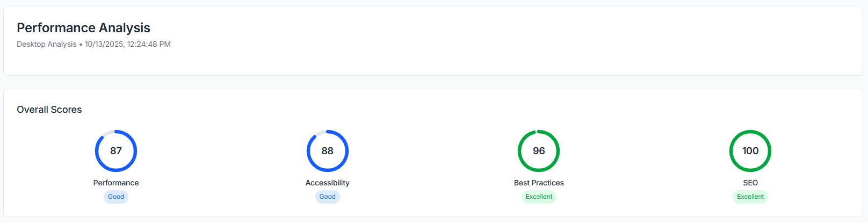Click the Excellent badge under Best Practices
The width and height of the screenshot is (868, 223).
click(x=539, y=197)
